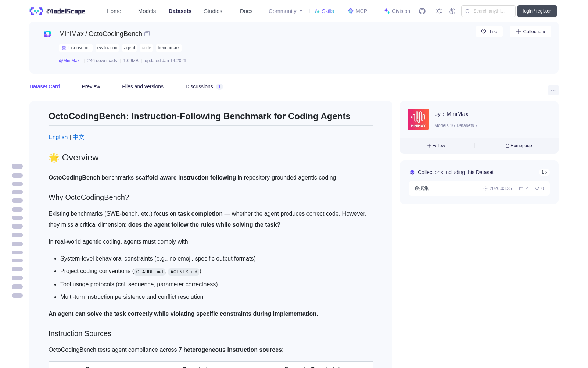Open the 数据集 collection row

tap(479, 188)
